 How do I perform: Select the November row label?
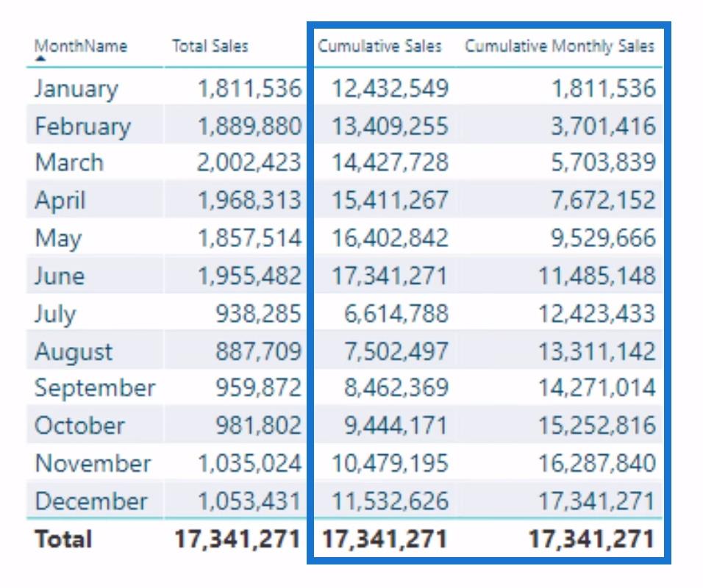pos(93,463)
